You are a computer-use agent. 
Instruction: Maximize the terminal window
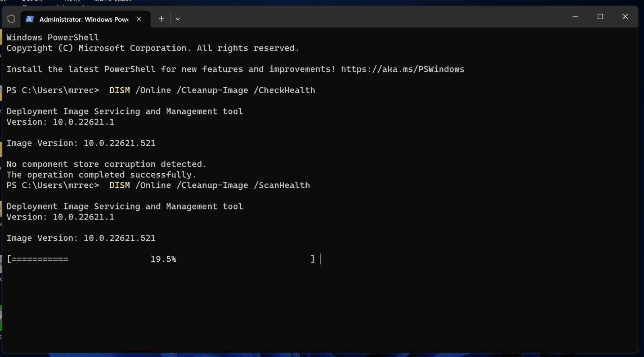click(600, 16)
